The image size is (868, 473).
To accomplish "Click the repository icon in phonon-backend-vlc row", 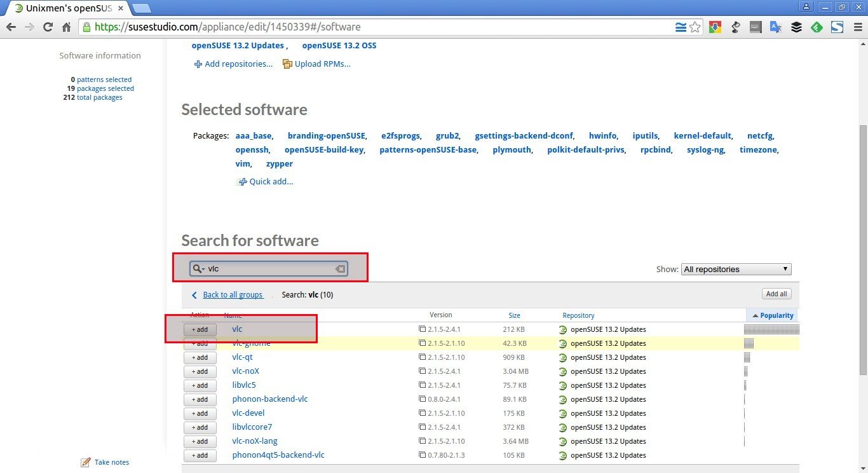I will click(562, 399).
